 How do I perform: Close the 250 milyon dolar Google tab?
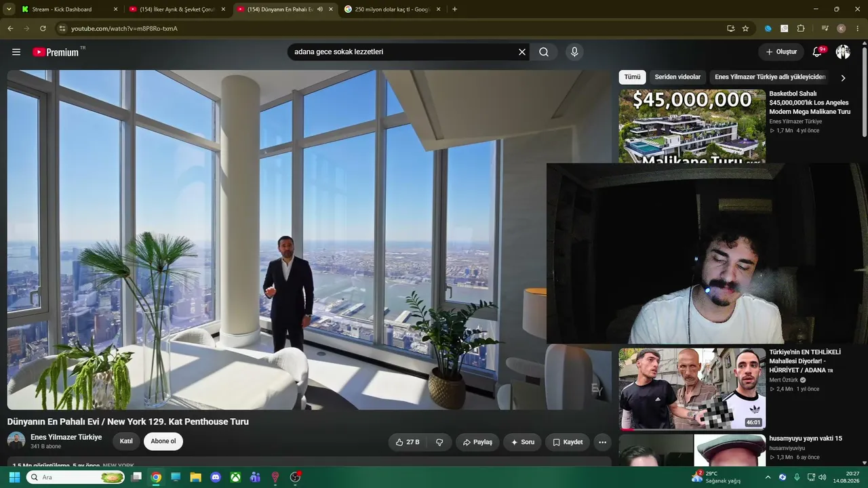pos(438,9)
